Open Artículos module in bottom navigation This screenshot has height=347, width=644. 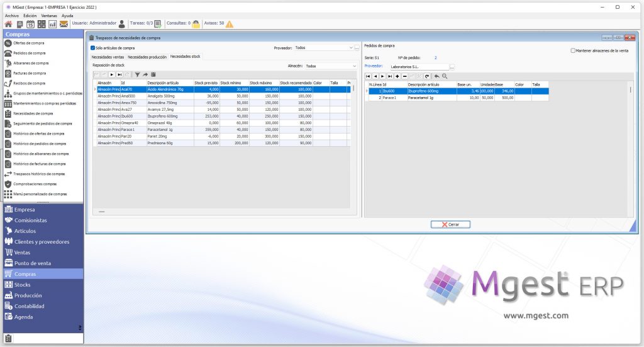(43, 231)
